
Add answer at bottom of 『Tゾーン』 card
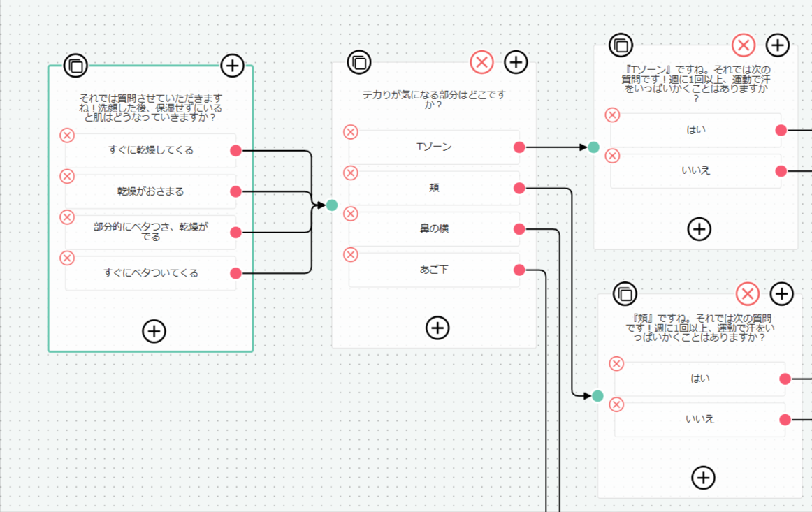tap(699, 229)
